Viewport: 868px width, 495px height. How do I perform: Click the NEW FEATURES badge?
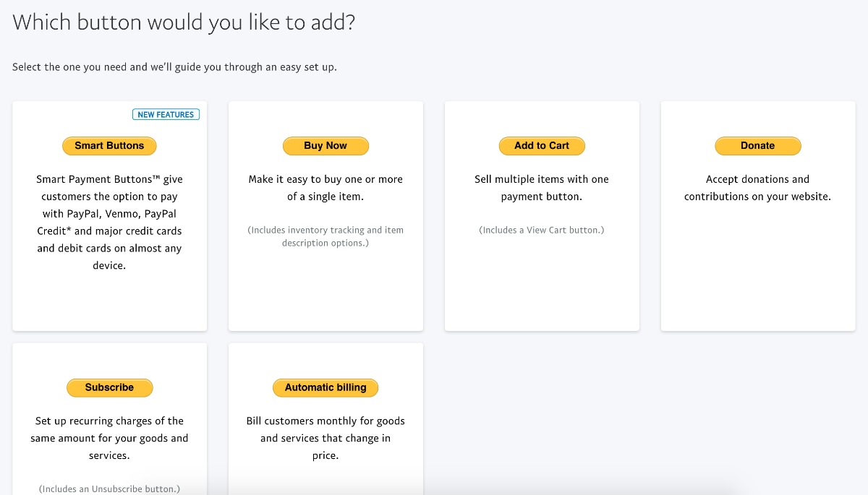tap(166, 114)
